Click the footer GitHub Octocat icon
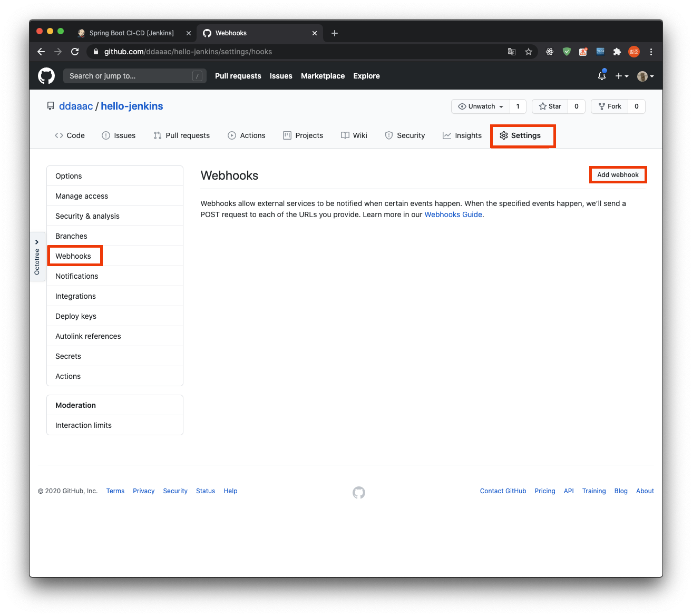This screenshot has width=692, height=616. pos(359,493)
